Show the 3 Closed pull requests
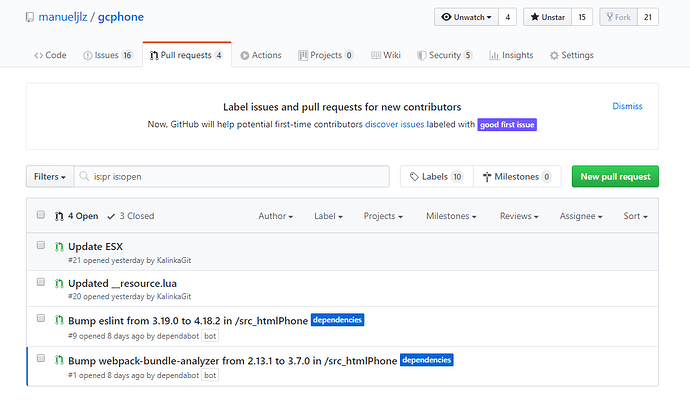 point(131,216)
